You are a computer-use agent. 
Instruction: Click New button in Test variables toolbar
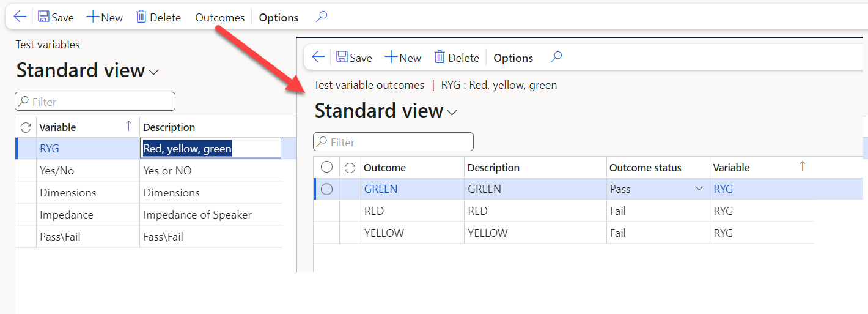point(105,17)
